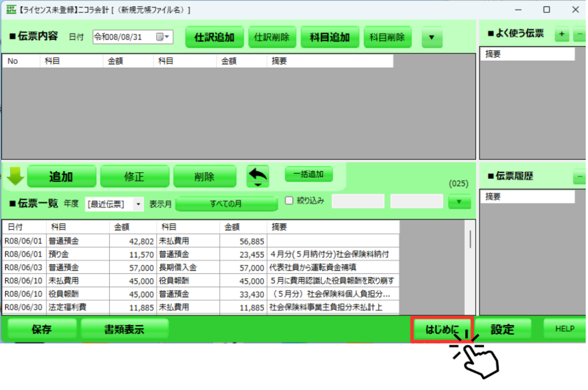Click the minus icon in 伝票履歴 panel
This screenshot has width=588, height=390.
(x=580, y=176)
